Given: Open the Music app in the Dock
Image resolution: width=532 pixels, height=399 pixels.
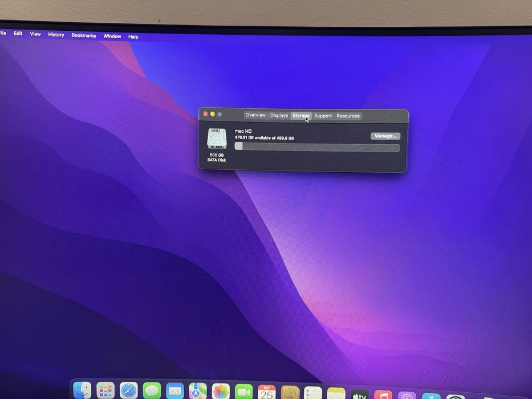Looking at the screenshot, I should 383,395.
